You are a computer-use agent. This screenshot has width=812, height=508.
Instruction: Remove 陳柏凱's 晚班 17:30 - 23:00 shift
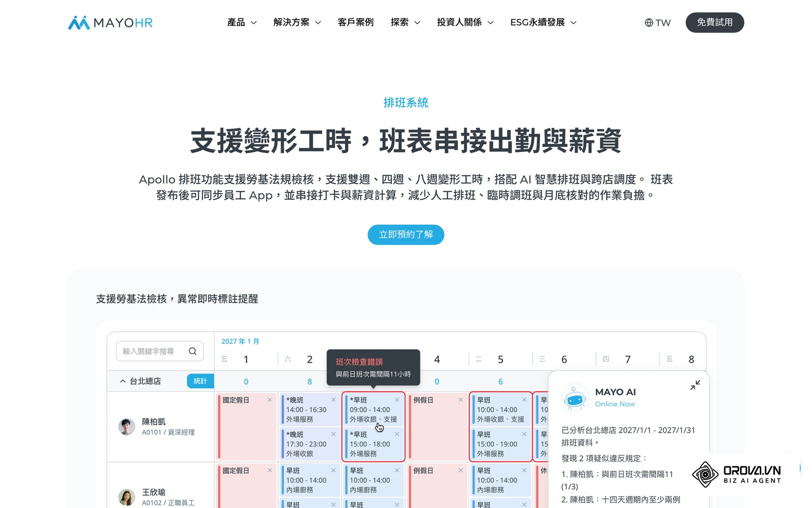333,434
